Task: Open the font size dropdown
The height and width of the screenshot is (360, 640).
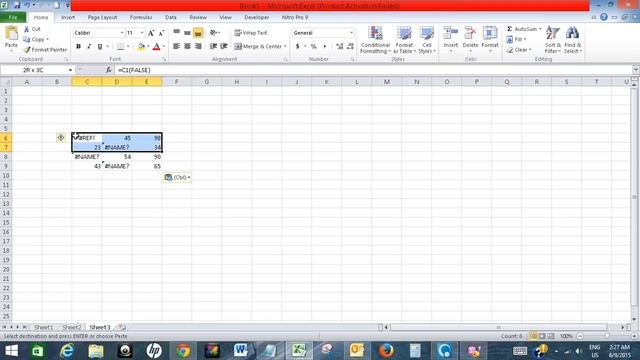Action: (142, 33)
